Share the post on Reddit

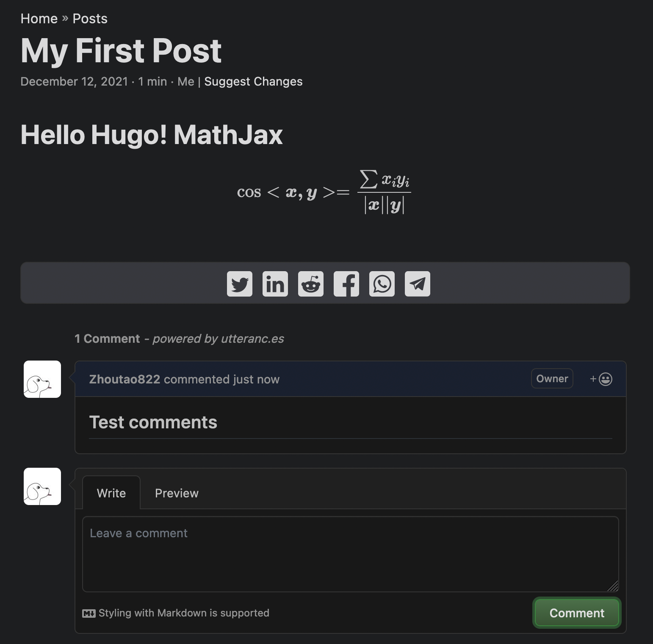tap(311, 284)
